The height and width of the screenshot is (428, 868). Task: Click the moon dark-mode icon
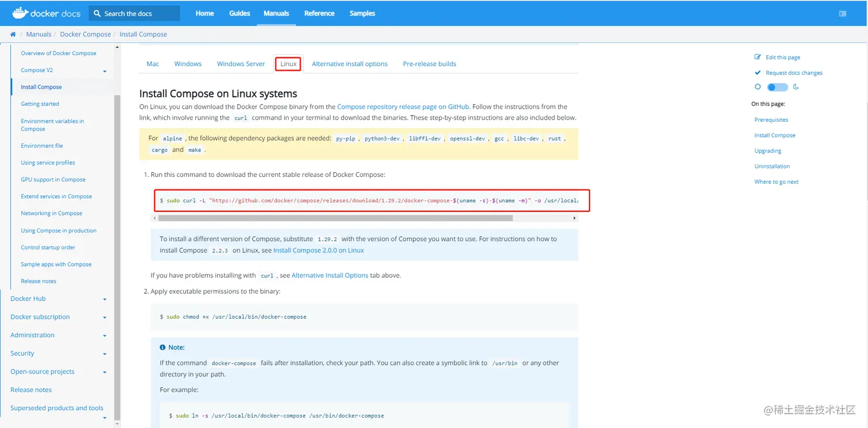(796, 87)
